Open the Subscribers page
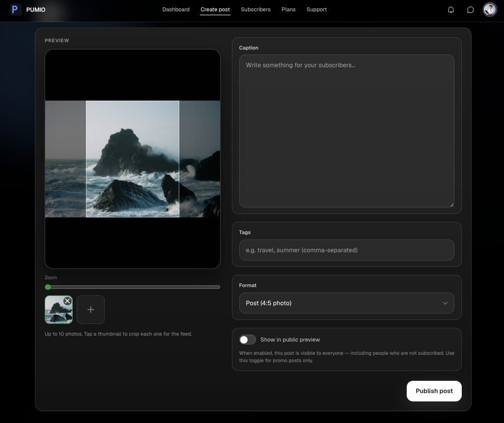This screenshot has width=504, height=423. 255,10
